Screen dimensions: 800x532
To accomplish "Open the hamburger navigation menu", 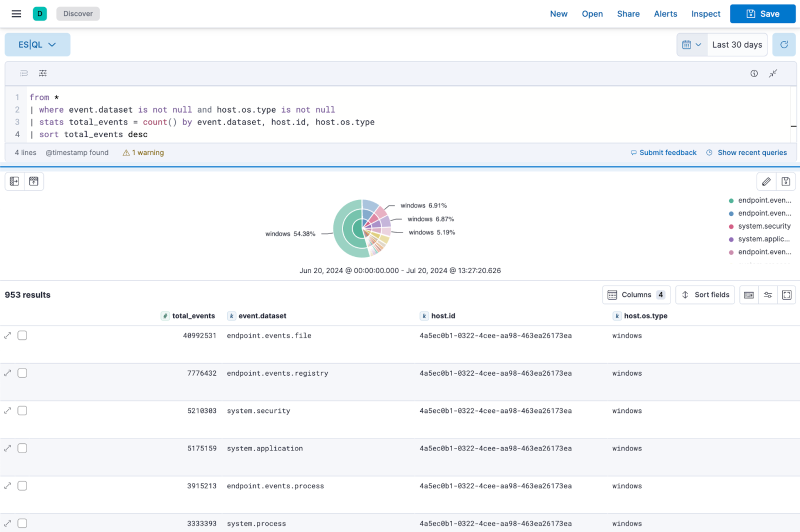I will point(16,14).
